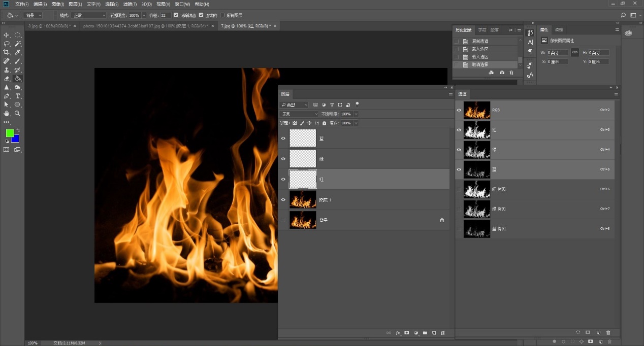
Task: Select the Crop tool
Action: 7,52
